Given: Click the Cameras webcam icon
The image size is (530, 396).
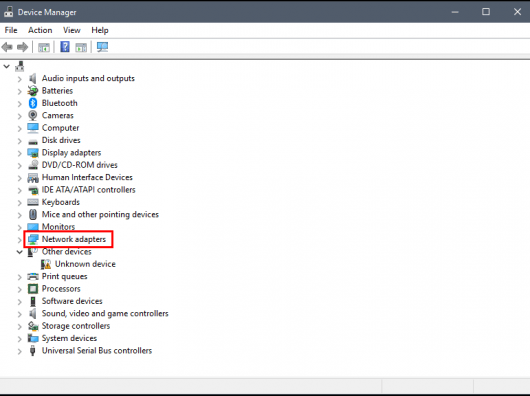Looking at the screenshot, I should [33, 116].
